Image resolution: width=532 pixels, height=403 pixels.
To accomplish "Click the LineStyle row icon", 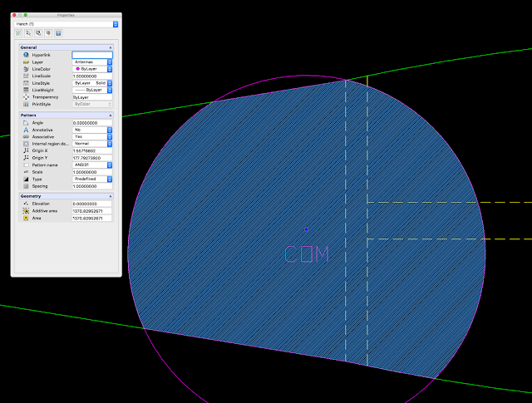I will tap(26, 83).
